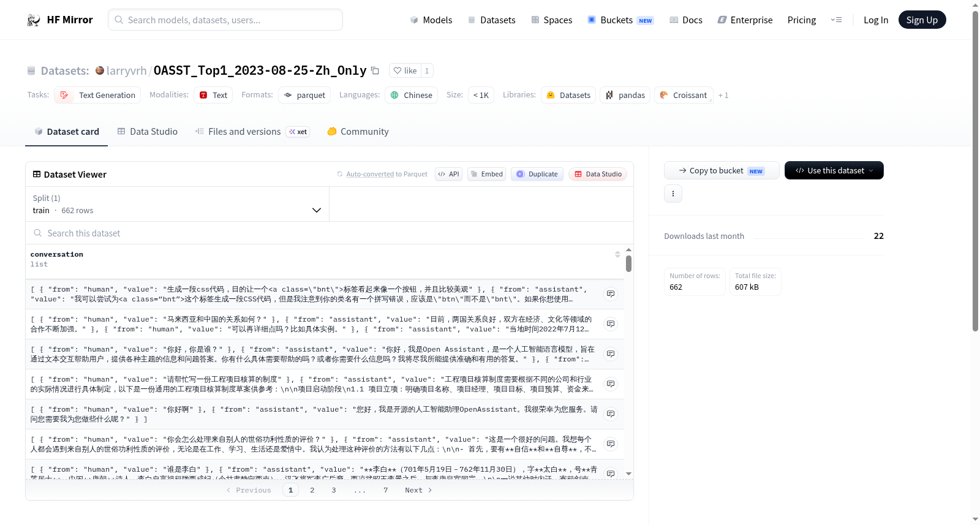Click the Previous page button
The image size is (980, 525).
coord(249,490)
